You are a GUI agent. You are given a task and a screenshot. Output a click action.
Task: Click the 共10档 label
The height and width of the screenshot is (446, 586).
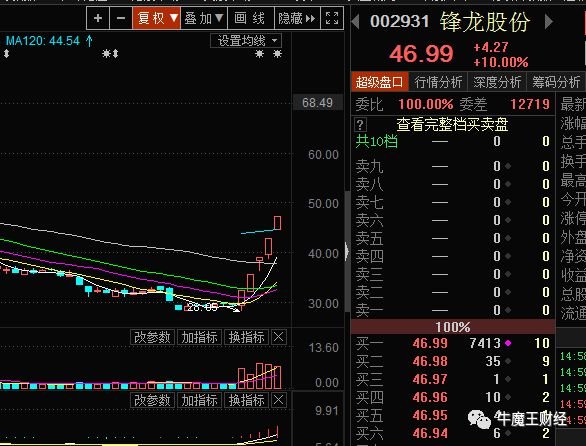coord(376,141)
